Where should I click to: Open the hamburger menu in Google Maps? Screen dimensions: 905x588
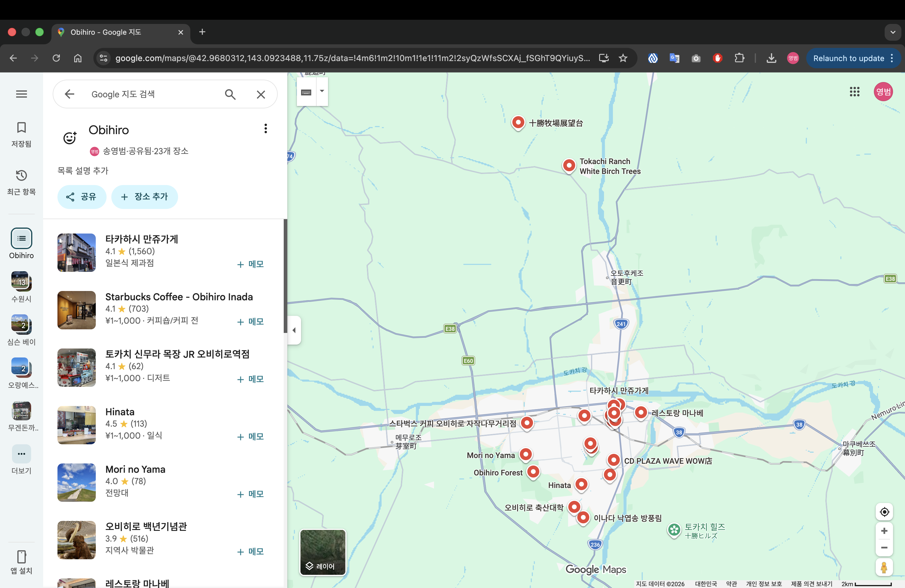coord(21,94)
